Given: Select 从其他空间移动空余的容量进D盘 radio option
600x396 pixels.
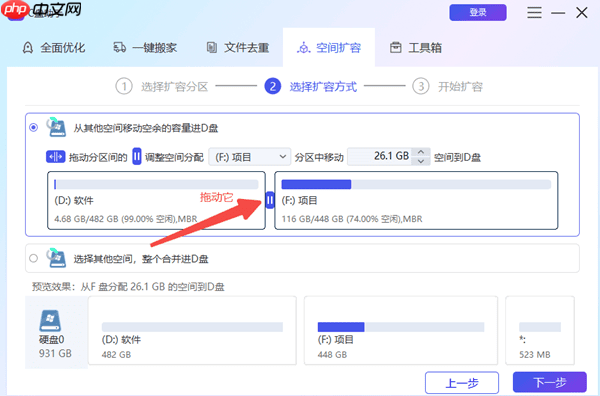Looking at the screenshot, I should click(x=34, y=127).
